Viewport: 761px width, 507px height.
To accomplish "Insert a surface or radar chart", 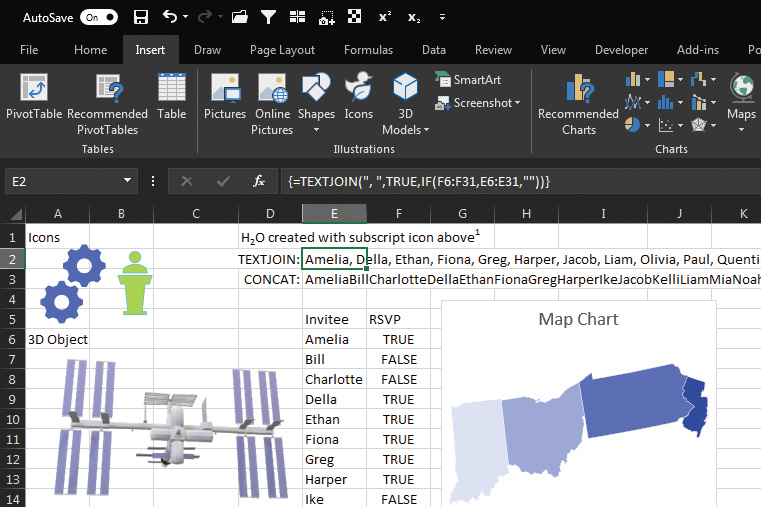I will click(x=703, y=125).
